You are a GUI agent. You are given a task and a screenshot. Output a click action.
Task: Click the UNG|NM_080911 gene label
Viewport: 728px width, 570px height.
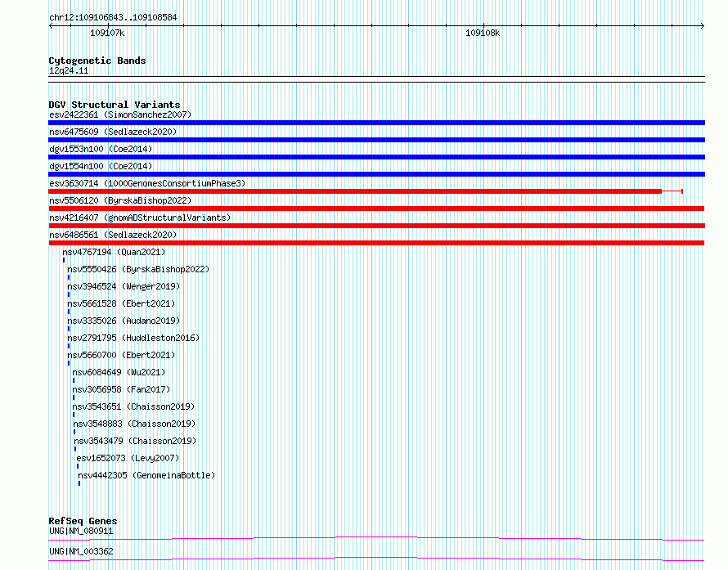tap(81, 531)
